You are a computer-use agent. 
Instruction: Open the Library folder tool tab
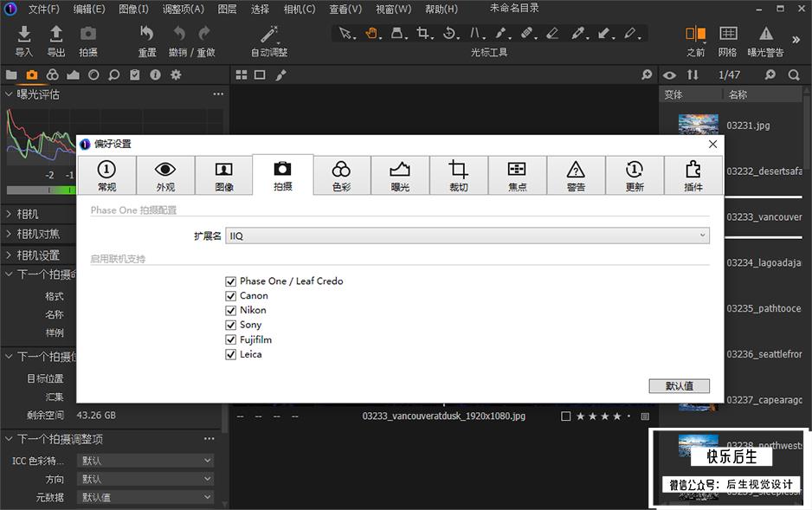point(11,75)
